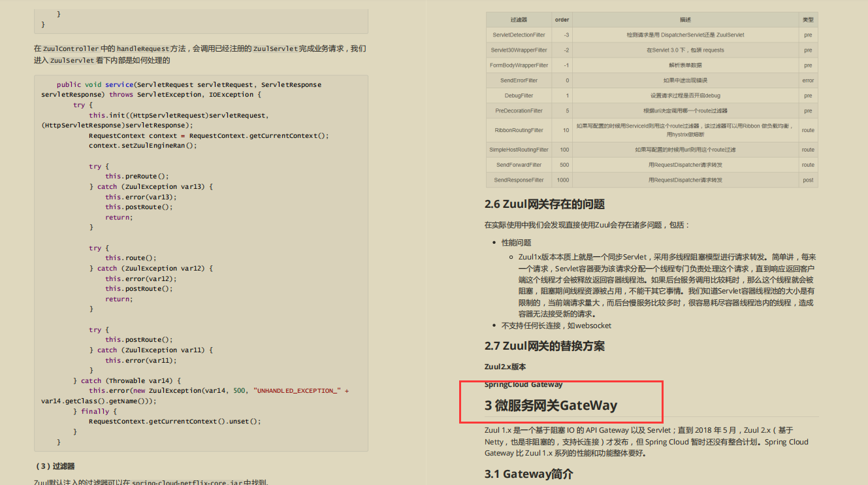
Task: Click the '类型' table column header
Action: (x=808, y=20)
